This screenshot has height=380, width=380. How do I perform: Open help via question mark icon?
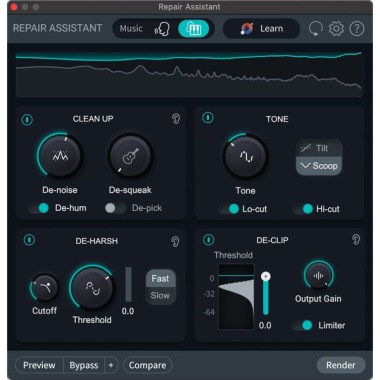[x=357, y=29]
